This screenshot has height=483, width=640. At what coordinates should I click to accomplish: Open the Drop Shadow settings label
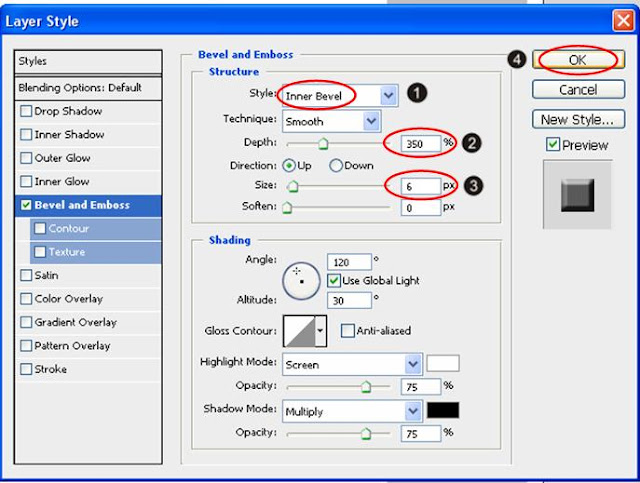click(x=68, y=111)
